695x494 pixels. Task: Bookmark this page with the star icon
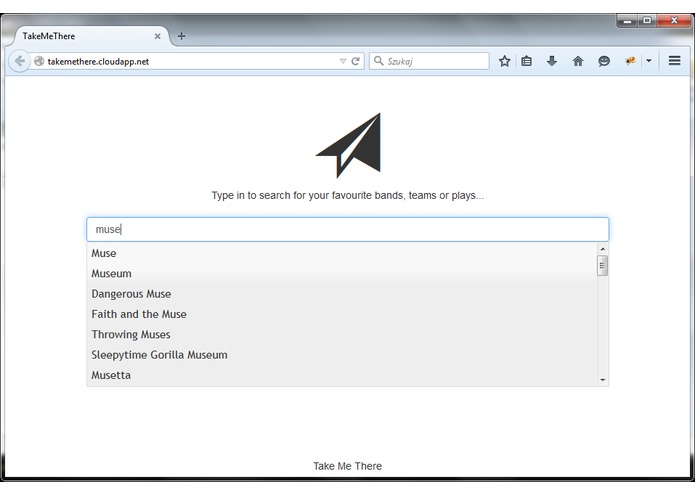tap(504, 61)
